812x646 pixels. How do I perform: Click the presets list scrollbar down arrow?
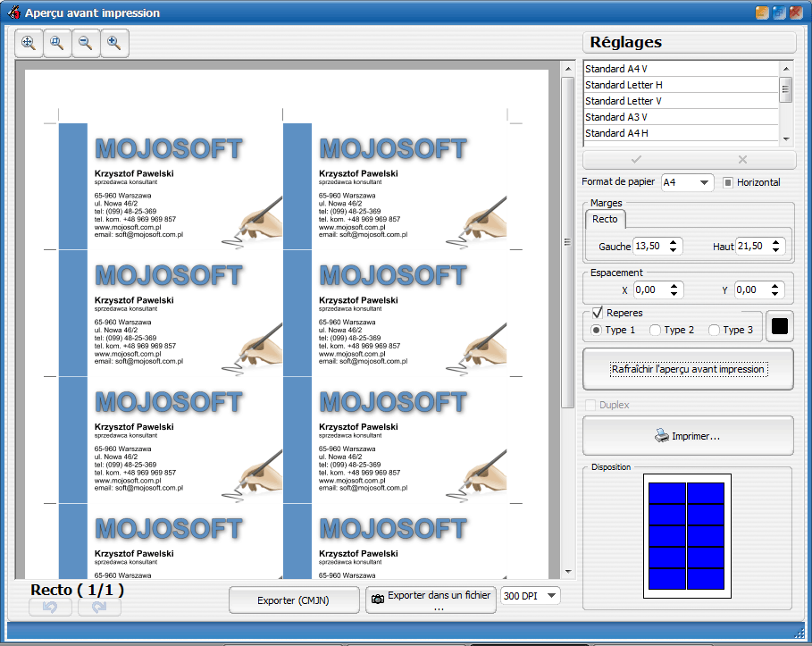[x=786, y=138]
